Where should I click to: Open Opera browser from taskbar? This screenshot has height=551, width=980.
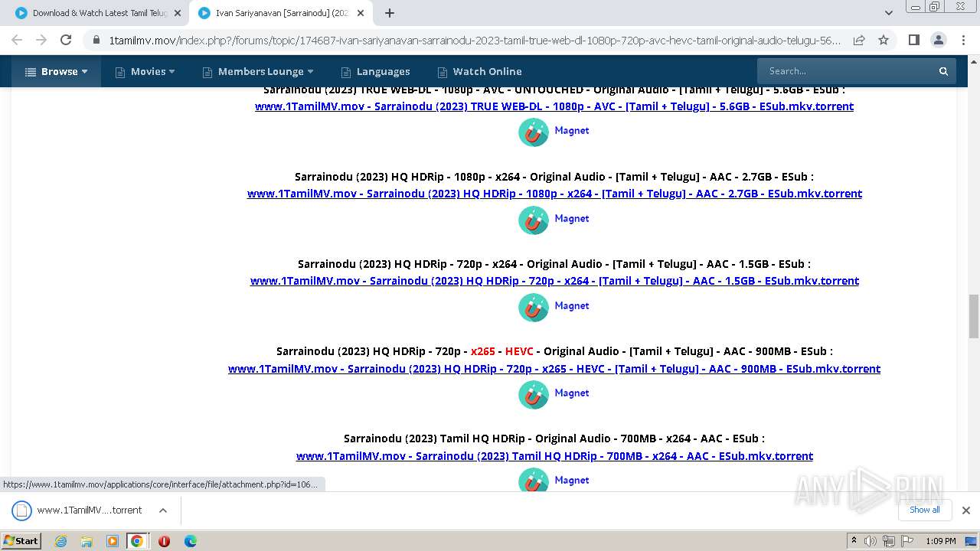tap(164, 541)
